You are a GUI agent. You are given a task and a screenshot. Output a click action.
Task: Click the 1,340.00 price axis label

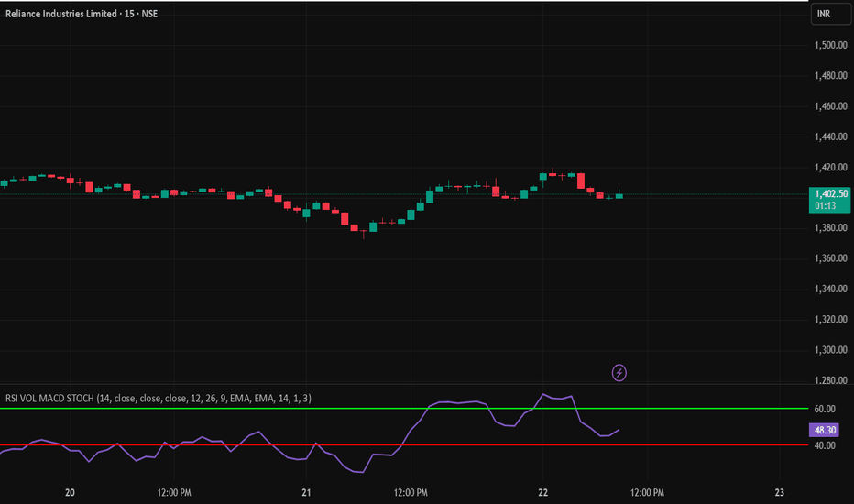pyautogui.click(x=830, y=289)
